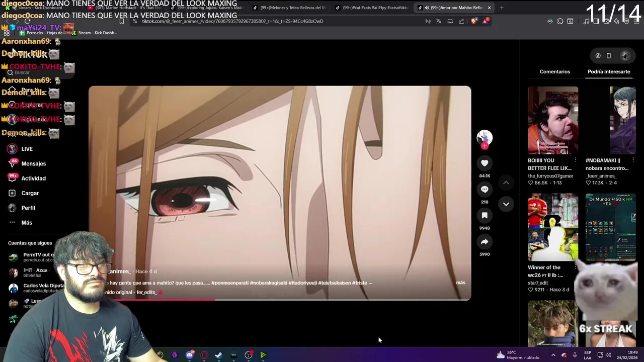Show hidden system tray icons
The width and height of the screenshot is (644, 362).
[x=553, y=355]
